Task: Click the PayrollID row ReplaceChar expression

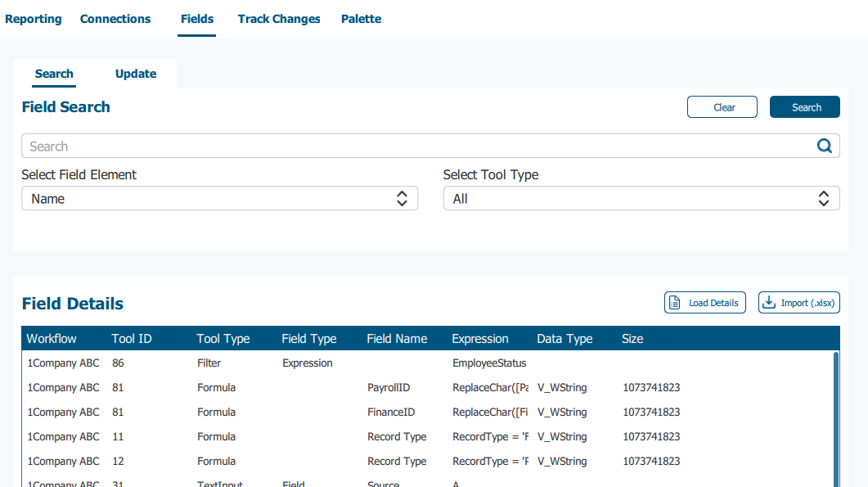Action: (491, 387)
